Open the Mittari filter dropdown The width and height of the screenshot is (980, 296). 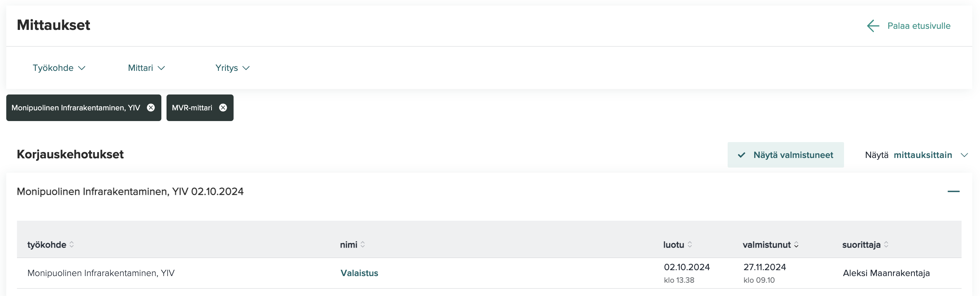tap(147, 68)
